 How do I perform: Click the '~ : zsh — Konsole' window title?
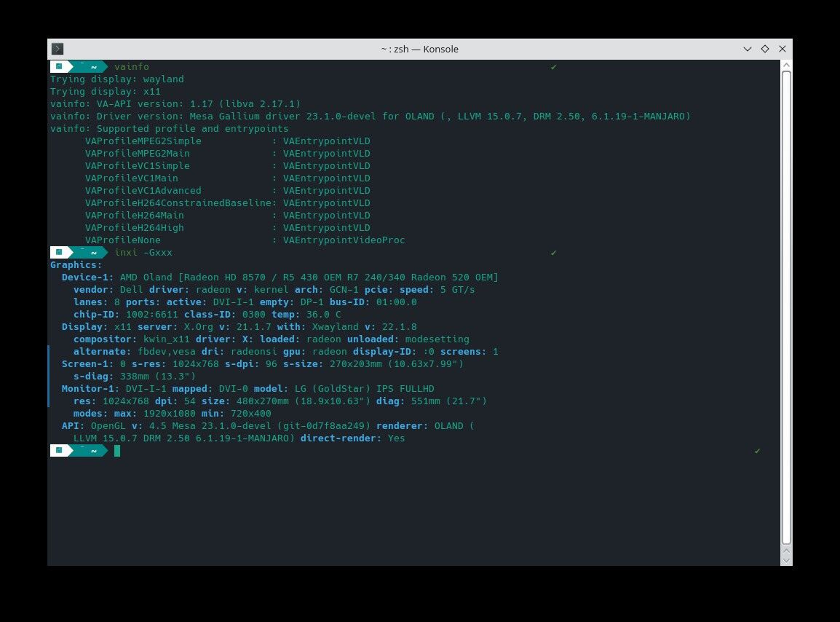pyautogui.click(x=419, y=49)
